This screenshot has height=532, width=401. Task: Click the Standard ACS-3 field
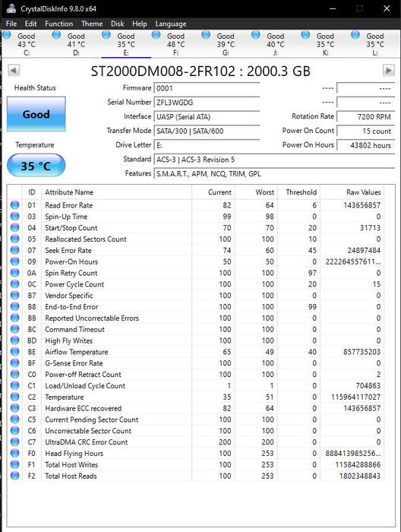tap(274, 160)
